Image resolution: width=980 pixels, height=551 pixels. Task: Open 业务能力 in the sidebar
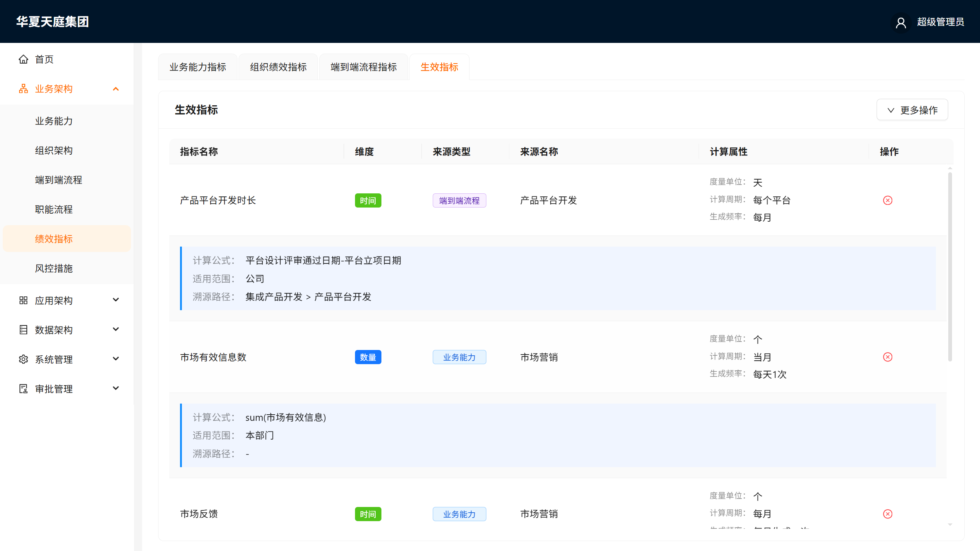[x=67, y=121]
